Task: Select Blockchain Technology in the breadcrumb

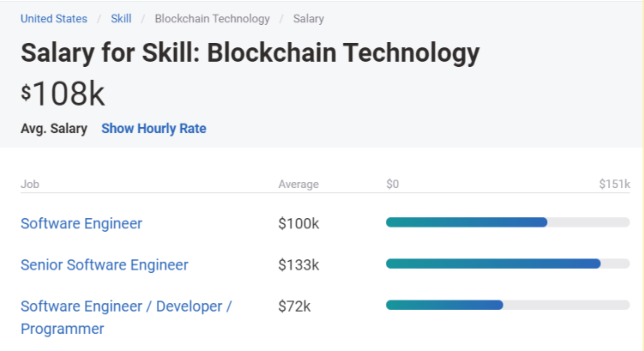Action: 212,18
